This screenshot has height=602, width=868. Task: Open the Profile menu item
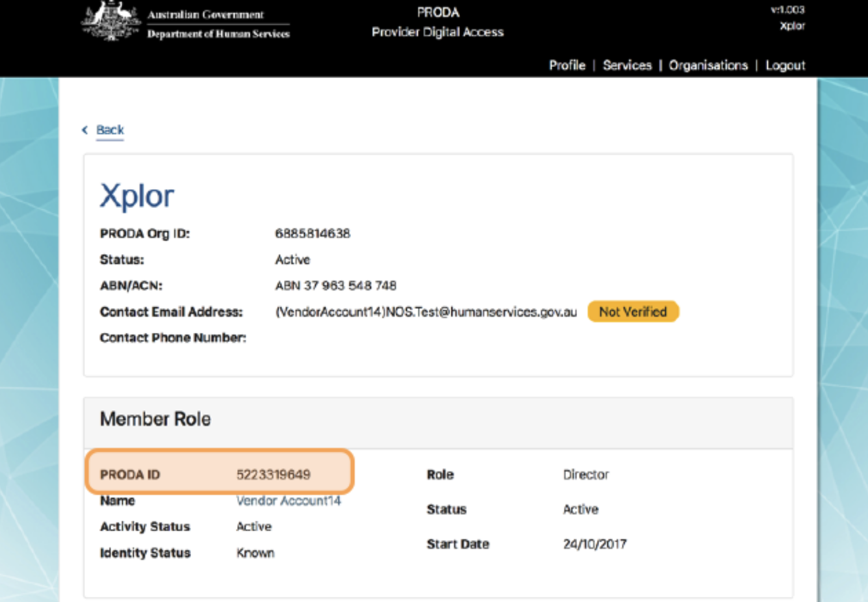point(567,66)
